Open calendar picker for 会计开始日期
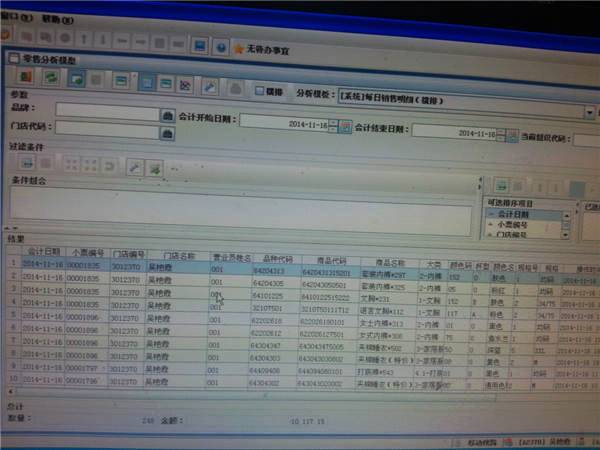 (x=346, y=126)
